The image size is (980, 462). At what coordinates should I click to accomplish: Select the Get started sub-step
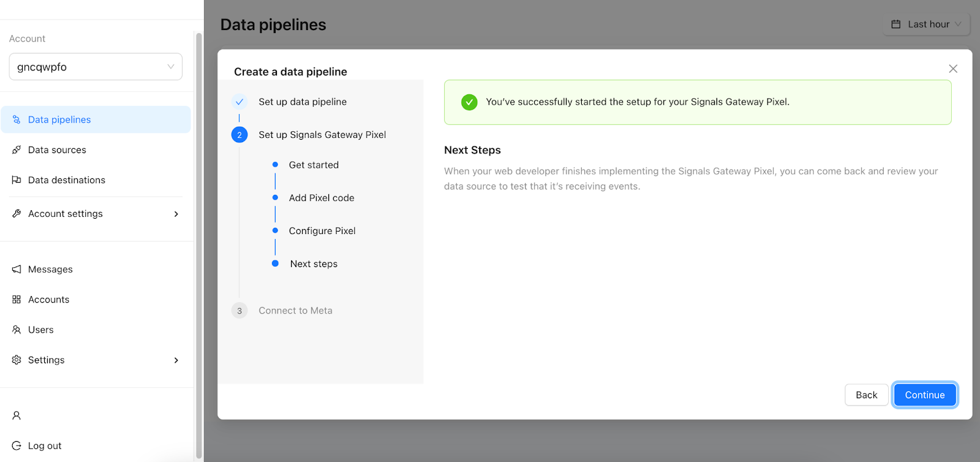314,165
